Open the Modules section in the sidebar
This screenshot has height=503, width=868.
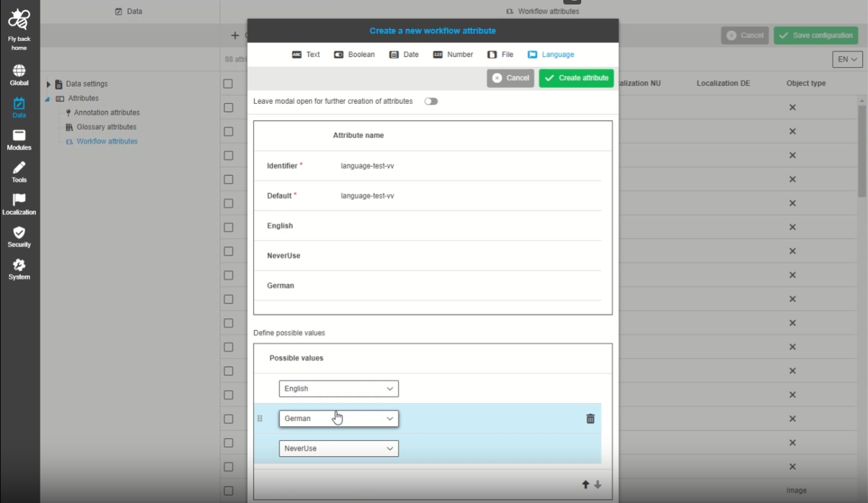click(19, 140)
